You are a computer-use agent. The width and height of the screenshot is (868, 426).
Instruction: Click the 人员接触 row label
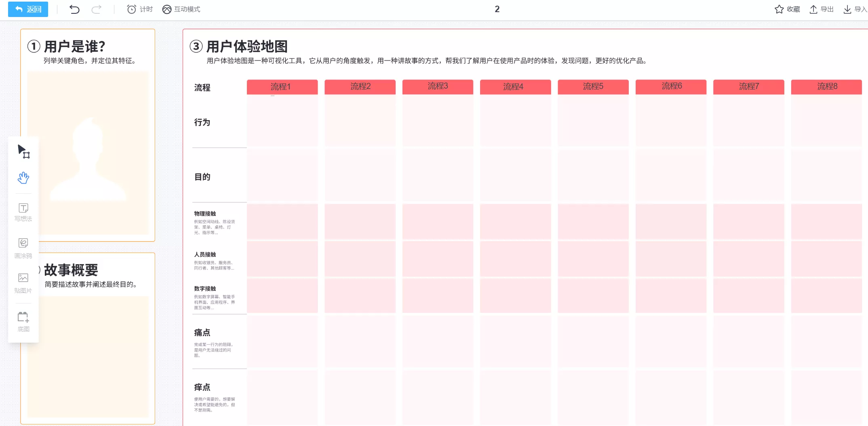pyautogui.click(x=205, y=254)
